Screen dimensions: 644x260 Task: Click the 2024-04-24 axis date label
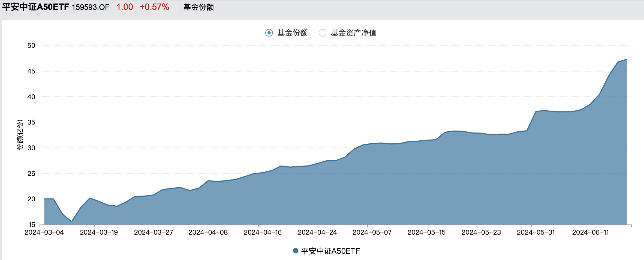tap(317, 232)
